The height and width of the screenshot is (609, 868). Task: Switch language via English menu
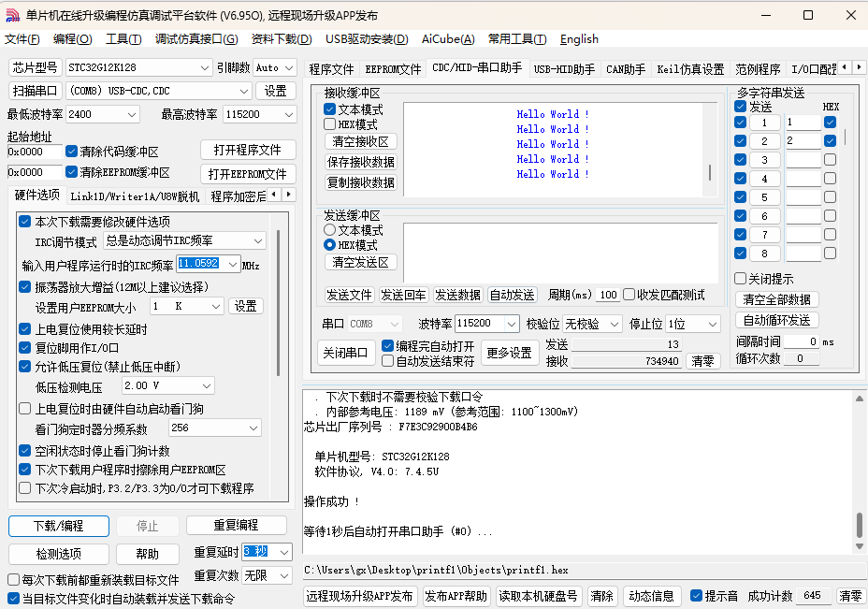point(579,39)
